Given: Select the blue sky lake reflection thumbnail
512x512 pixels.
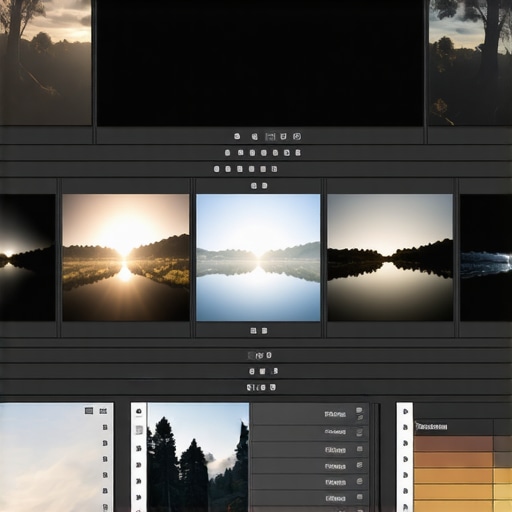Looking at the screenshot, I should [x=258, y=258].
